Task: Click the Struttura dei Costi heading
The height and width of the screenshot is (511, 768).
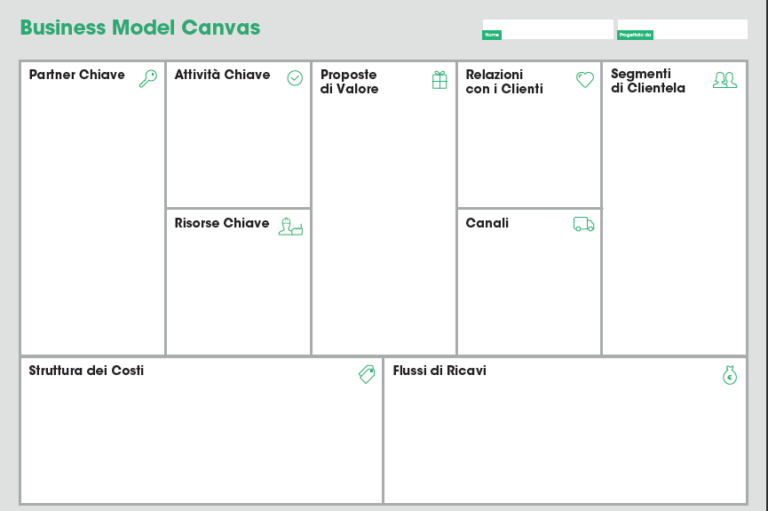Action: (x=86, y=370)
